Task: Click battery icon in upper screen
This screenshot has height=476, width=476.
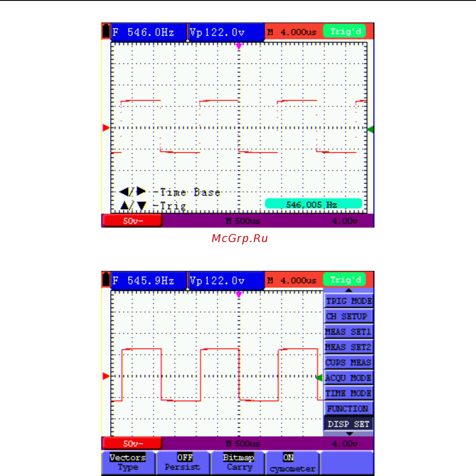Action: point(106,31)
